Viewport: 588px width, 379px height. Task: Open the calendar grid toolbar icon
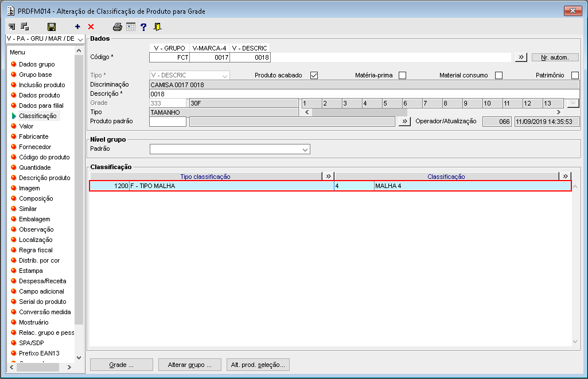pos(131,26)
